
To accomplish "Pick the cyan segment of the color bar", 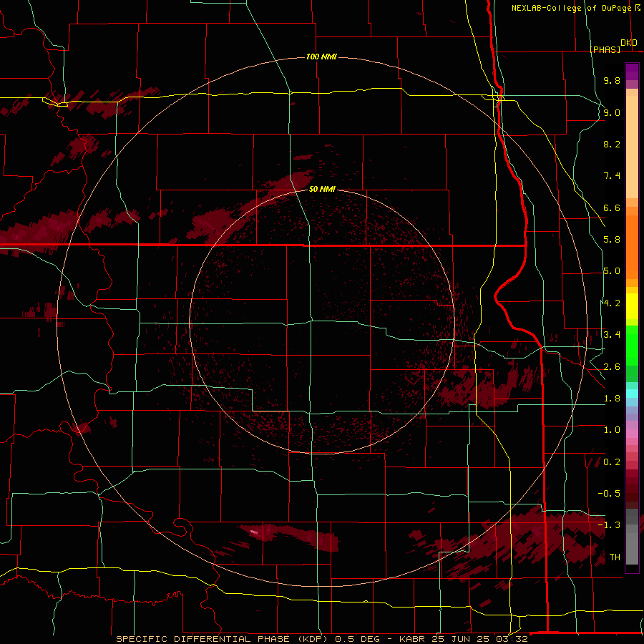I will click(x=632, y=394).
